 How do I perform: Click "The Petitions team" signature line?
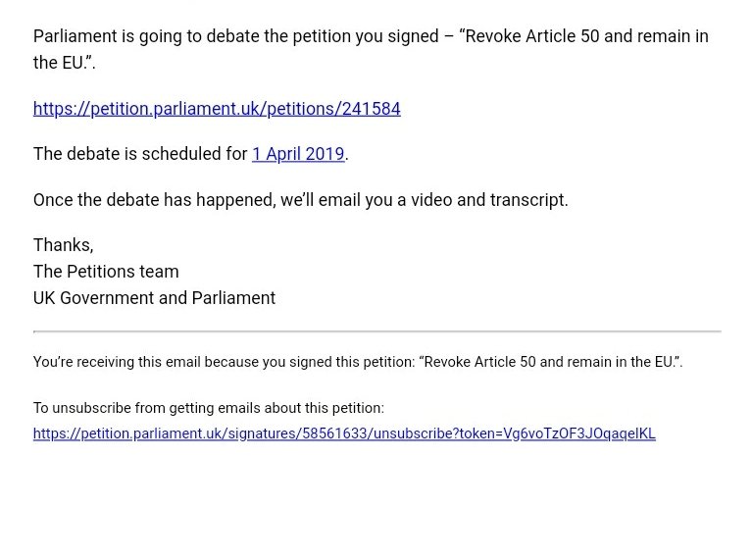pyautogui.click(x=106, y=272)
